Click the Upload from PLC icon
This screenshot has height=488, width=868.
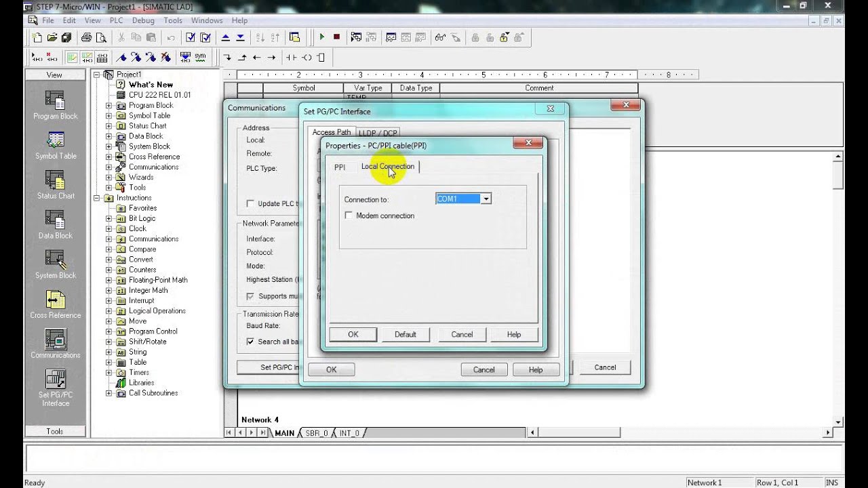pyautogui.click(x=226, y=37)
